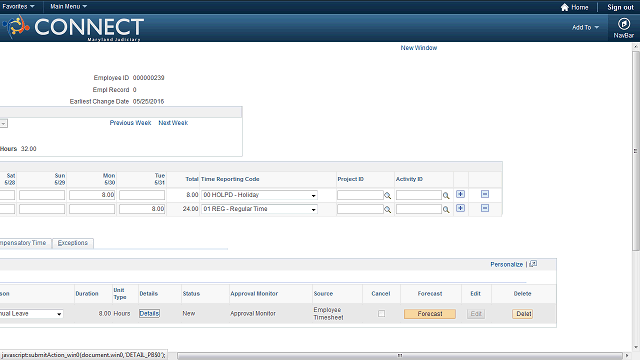Click the Employee Timesheet source text
Image resolution: width=640 pixels, height=360 pixels.
point(328,313)
